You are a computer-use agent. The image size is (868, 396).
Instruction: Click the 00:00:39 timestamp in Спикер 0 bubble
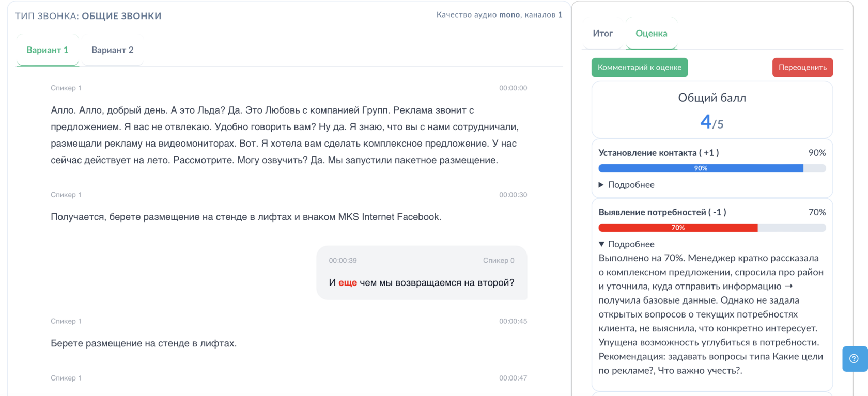(x=343, y=261)
